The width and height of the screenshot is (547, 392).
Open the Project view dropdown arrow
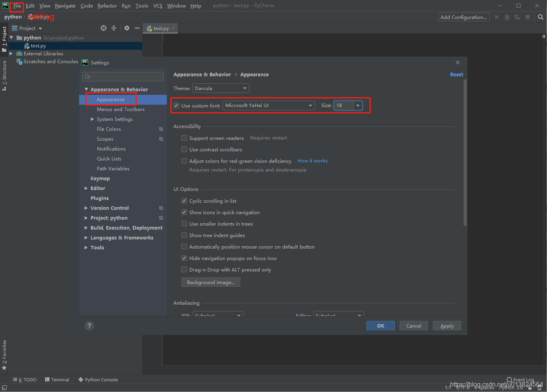pyautogui.click(x=40, y=28)
